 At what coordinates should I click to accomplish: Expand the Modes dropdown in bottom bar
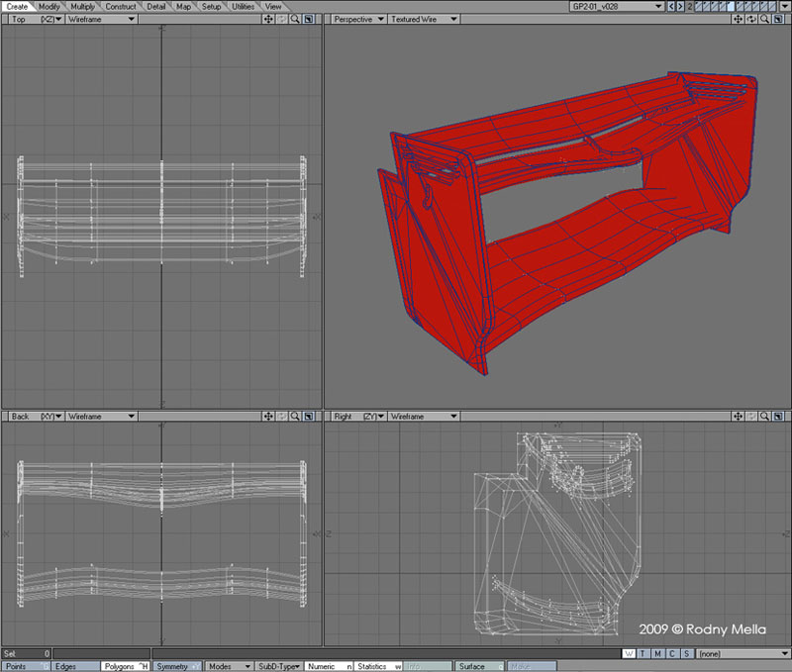[x=228, y=667]
